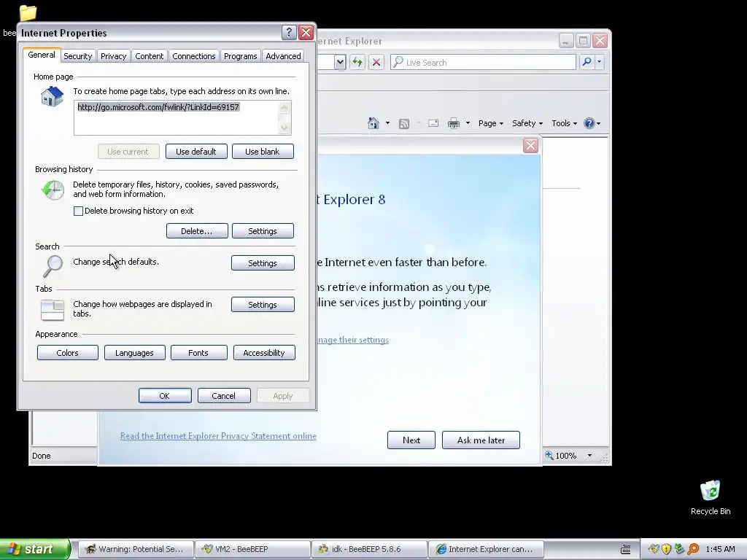
Task: Click the Read Mail icon in IE toolbar
Action: [433, 123]
